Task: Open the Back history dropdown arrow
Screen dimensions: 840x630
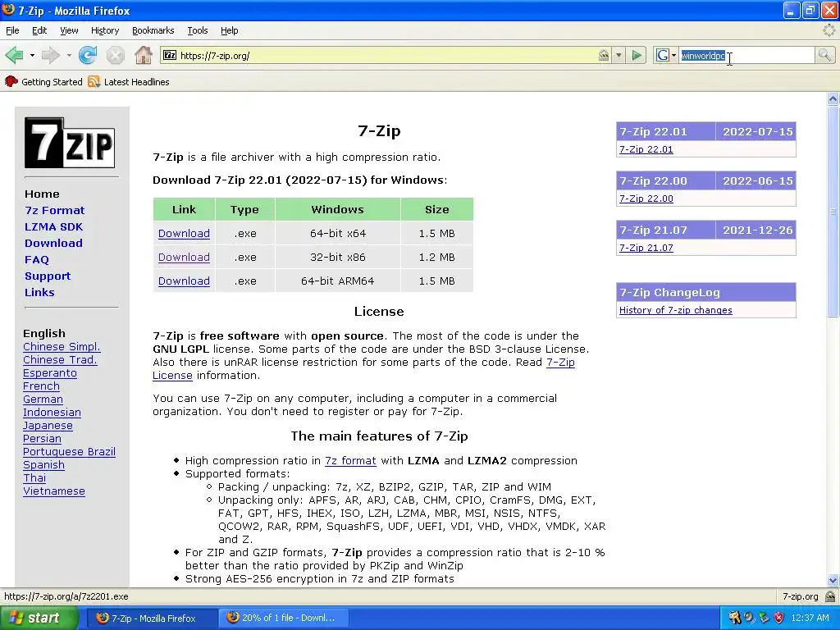Action: [x=32, y=55]
